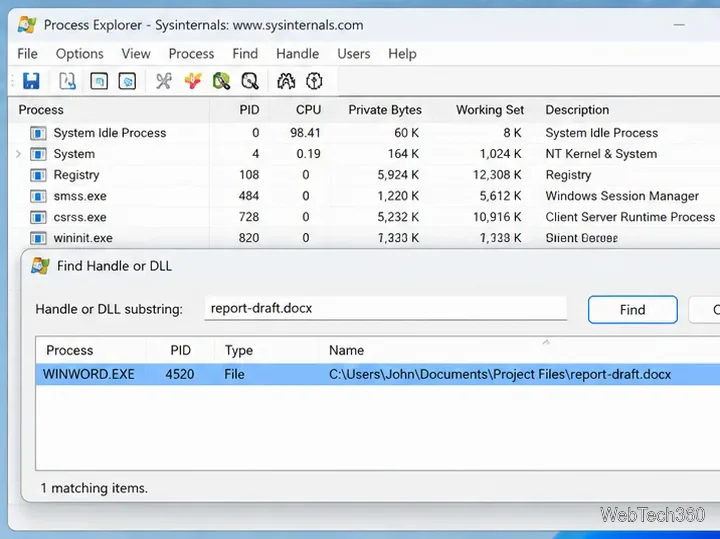
Task: Select the csrss.exe process name
Action: [x=80, y=217]
